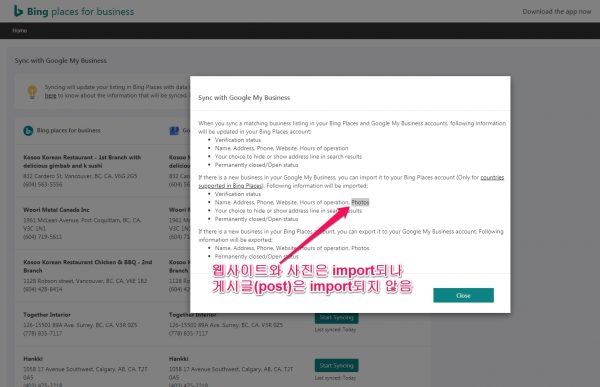Screen dimensions: 600x387
Task: Click '832 Cardero St, Vancouver' address text
Action: click(80, 176)
